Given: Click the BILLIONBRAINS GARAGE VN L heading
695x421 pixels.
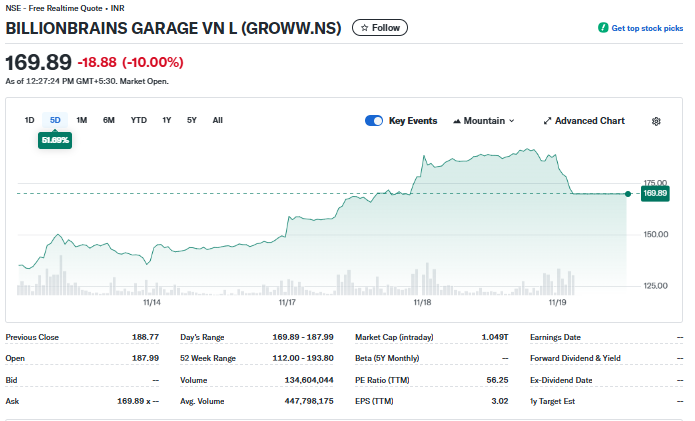Looking at the screenshot, I should coord(173,28).
